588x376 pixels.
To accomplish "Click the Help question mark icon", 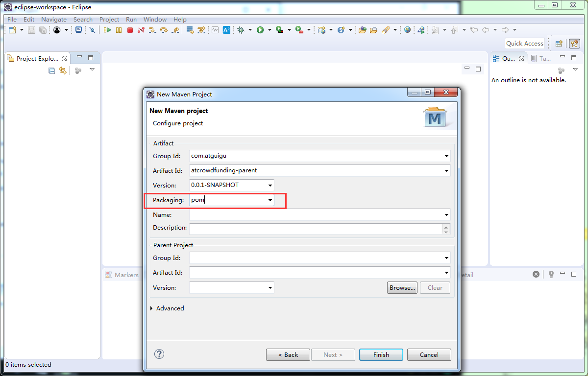I will pyautogui.click(x=159, y=354).
